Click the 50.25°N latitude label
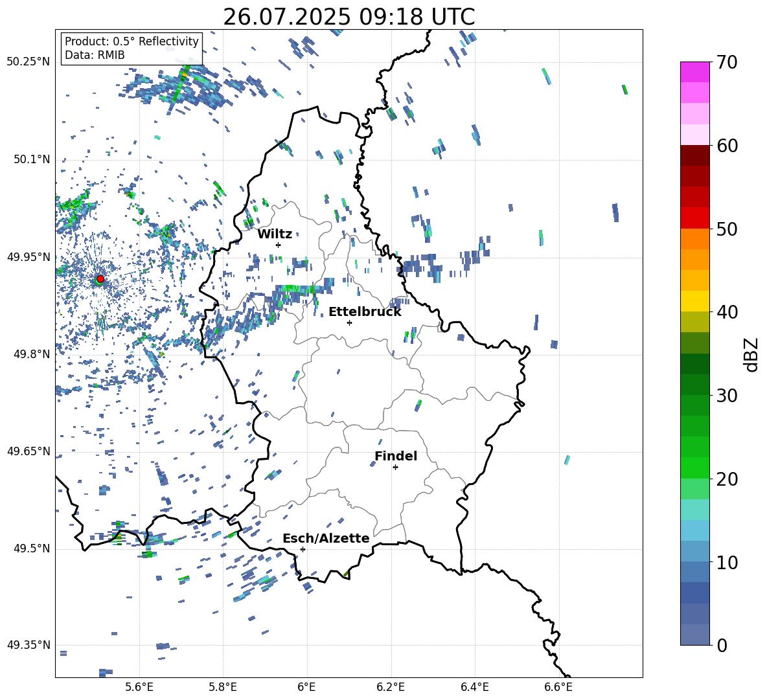The image size is (767, 700). tap(29, 62)
